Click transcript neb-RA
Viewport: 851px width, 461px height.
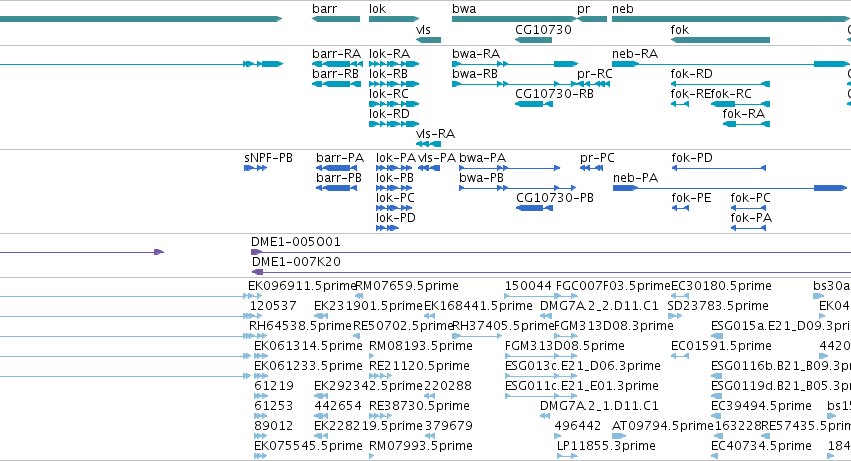(x=635, y=54)
